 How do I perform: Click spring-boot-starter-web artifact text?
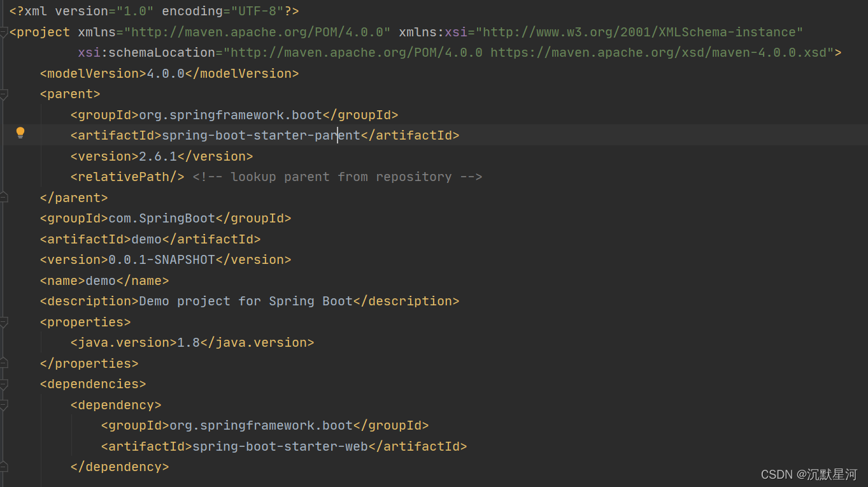280,446
